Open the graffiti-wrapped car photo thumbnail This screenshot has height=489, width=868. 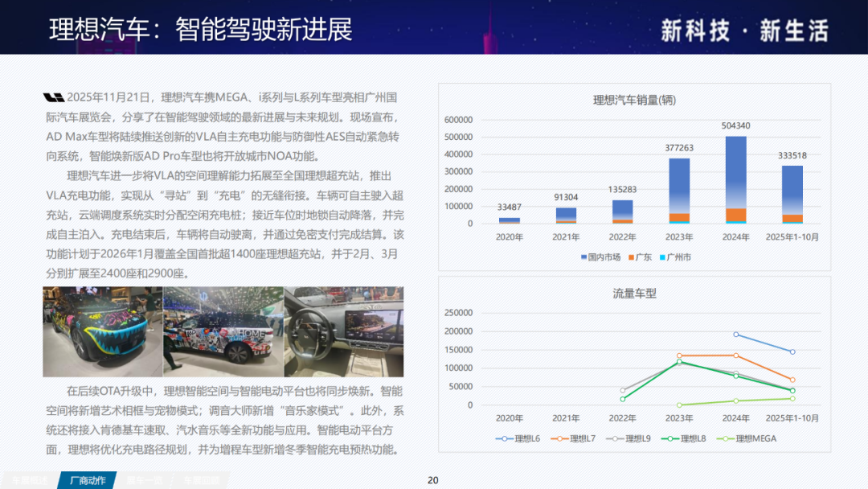103,331
